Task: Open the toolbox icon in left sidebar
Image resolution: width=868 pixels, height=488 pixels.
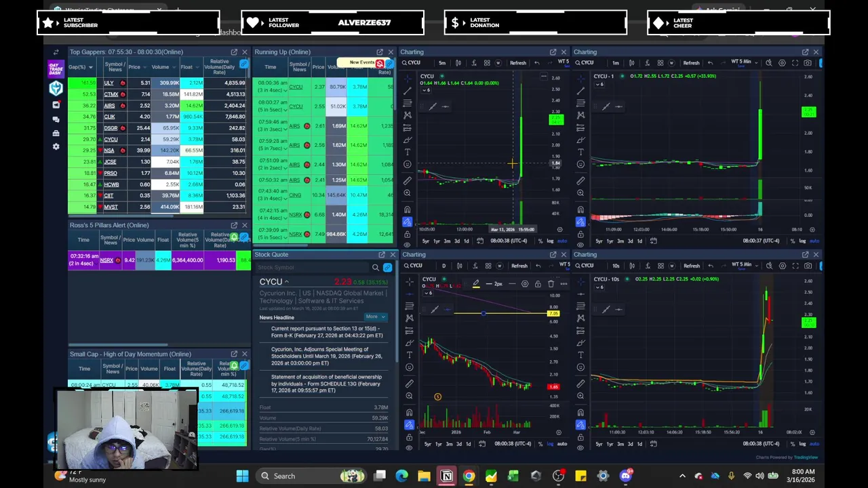Action: [x=56, y=133]
